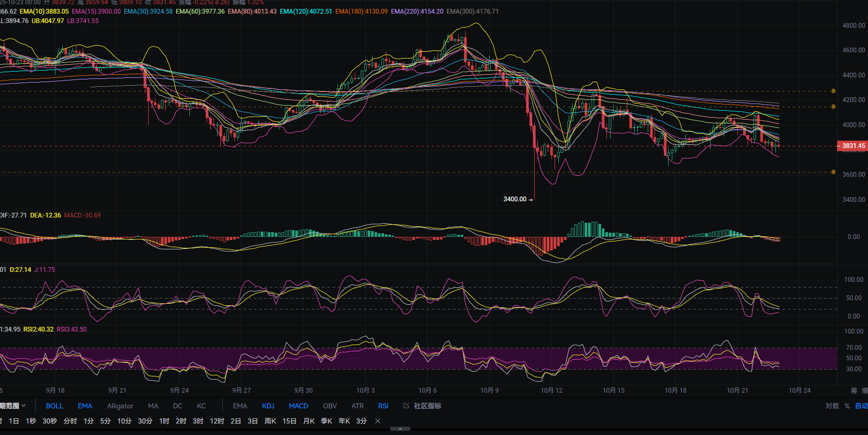Click the 3400.00 low price label on chart
868x435 pixels.
(x=515, y=199)
